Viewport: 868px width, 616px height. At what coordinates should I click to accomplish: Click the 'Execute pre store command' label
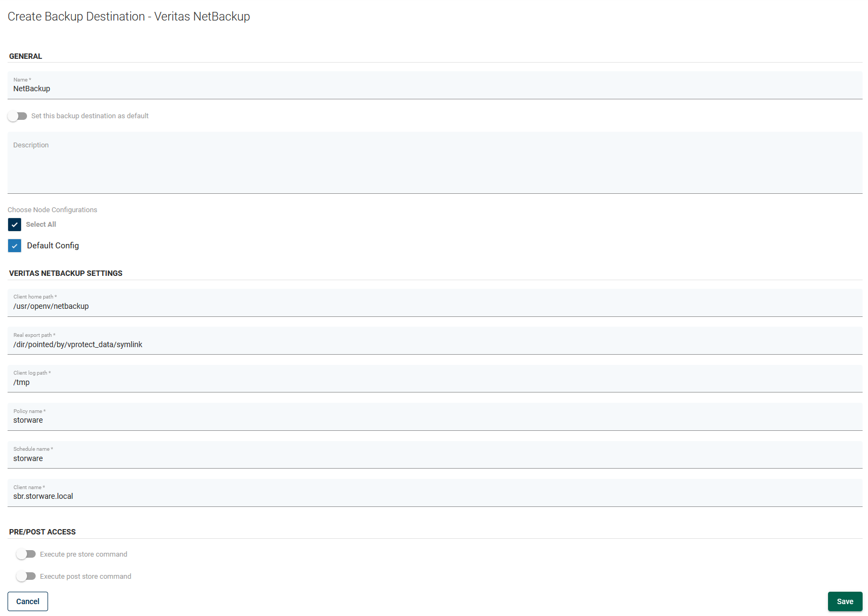84,554
